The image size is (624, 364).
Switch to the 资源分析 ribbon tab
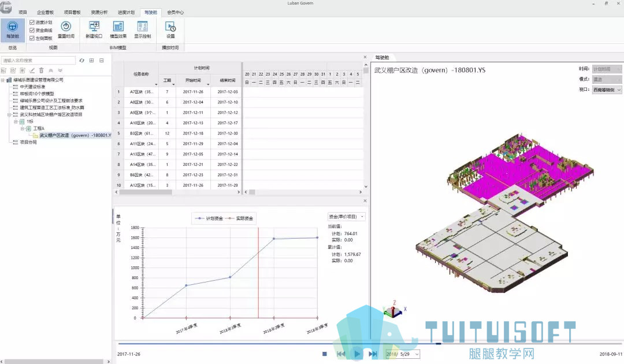click(99, 12)
